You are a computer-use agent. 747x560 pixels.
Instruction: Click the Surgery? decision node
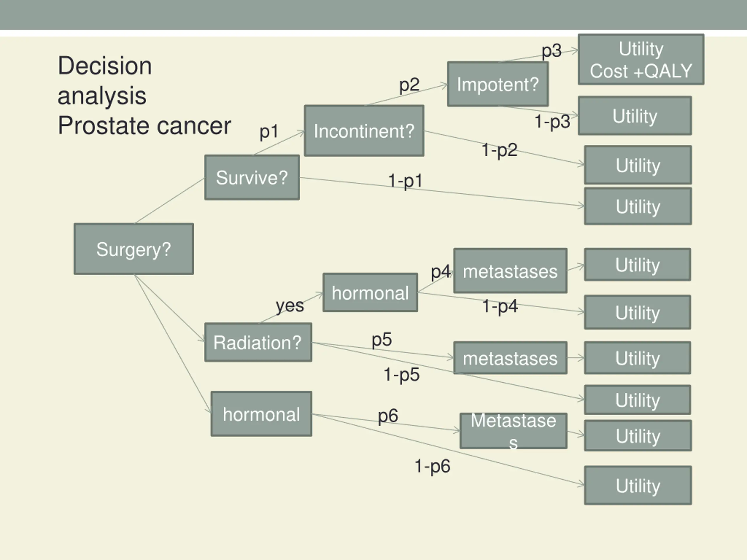(134, 249)
